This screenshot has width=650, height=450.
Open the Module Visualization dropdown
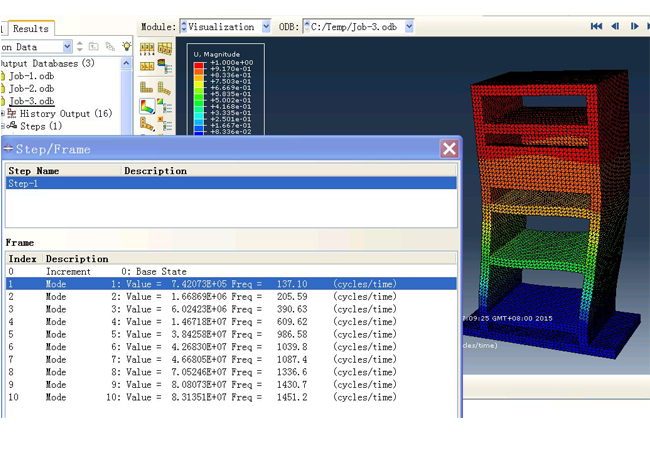tap(265, 27)
